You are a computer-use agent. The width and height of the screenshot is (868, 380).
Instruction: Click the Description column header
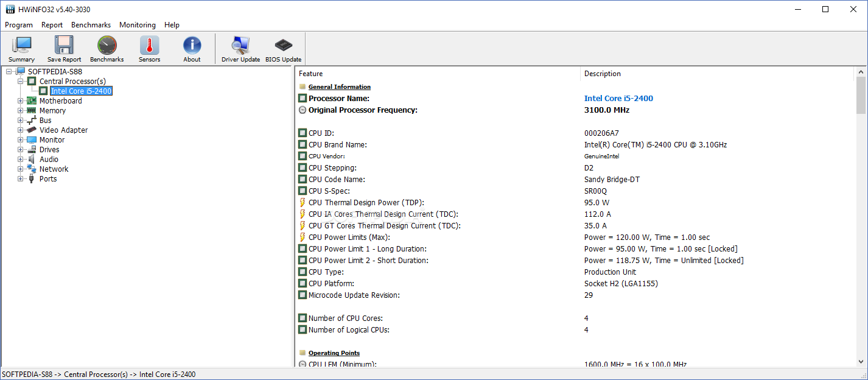(718, 74)
